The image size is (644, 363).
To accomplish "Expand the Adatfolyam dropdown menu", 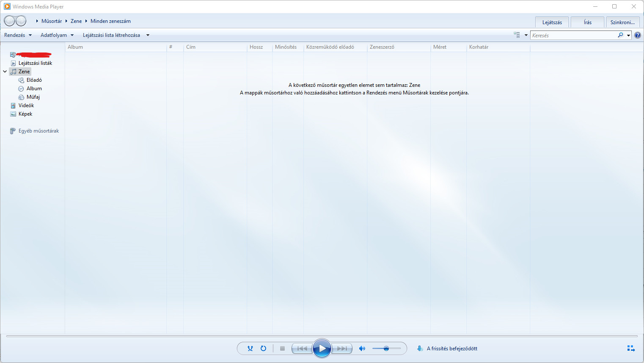I will pyautogui.click(x=57, y=35).
